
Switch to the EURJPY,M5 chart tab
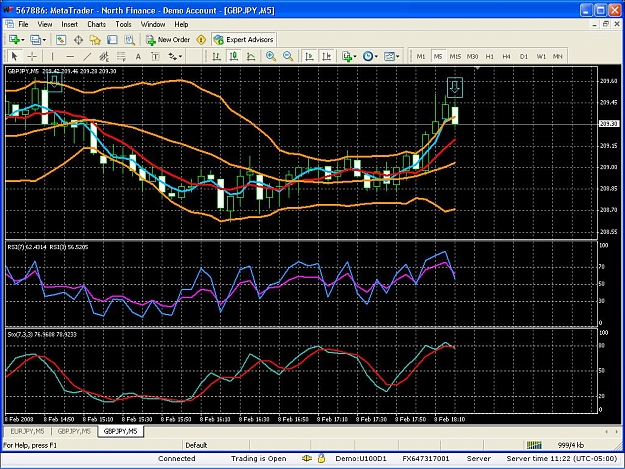tap(28, 431)
